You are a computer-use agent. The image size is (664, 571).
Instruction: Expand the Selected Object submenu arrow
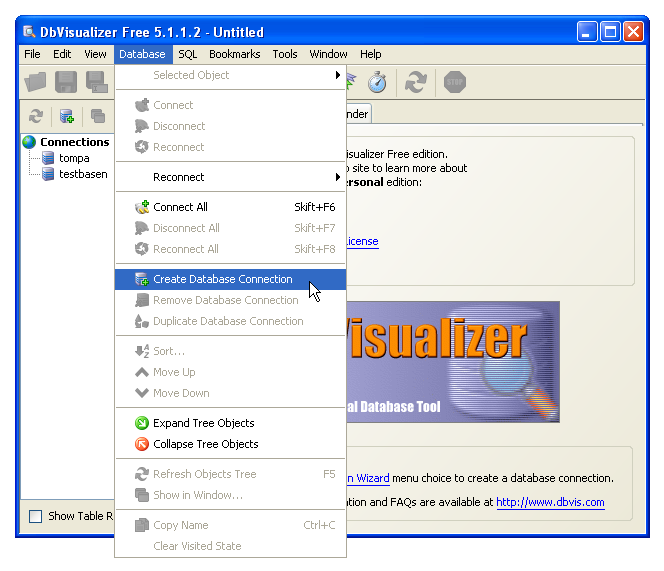[x=338, y=75]
